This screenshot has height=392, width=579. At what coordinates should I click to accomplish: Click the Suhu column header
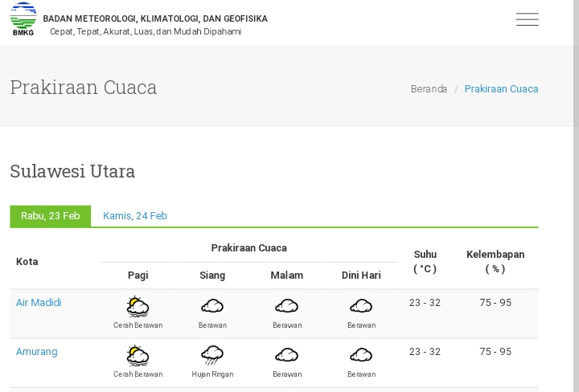[x=425, y=261]
